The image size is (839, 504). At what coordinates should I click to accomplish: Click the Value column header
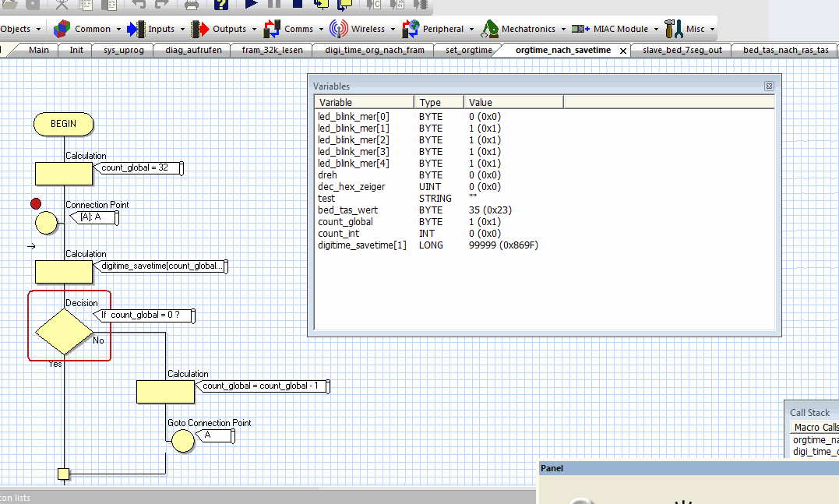[513, 102]
